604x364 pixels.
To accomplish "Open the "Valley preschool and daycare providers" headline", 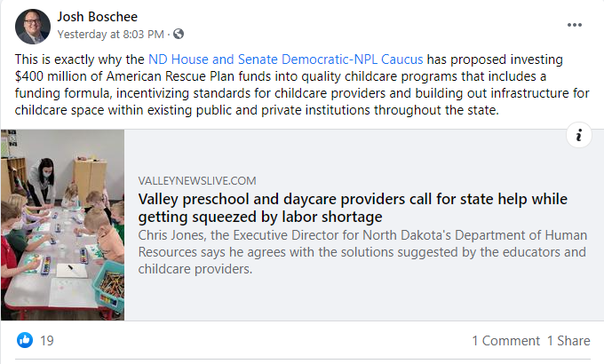I will point(353,199).
